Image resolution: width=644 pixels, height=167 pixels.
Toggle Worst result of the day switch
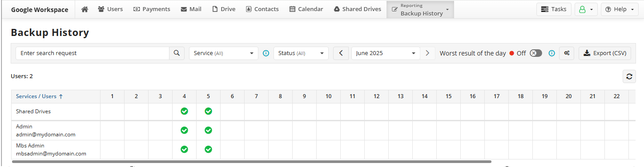[x=536, y=53]
